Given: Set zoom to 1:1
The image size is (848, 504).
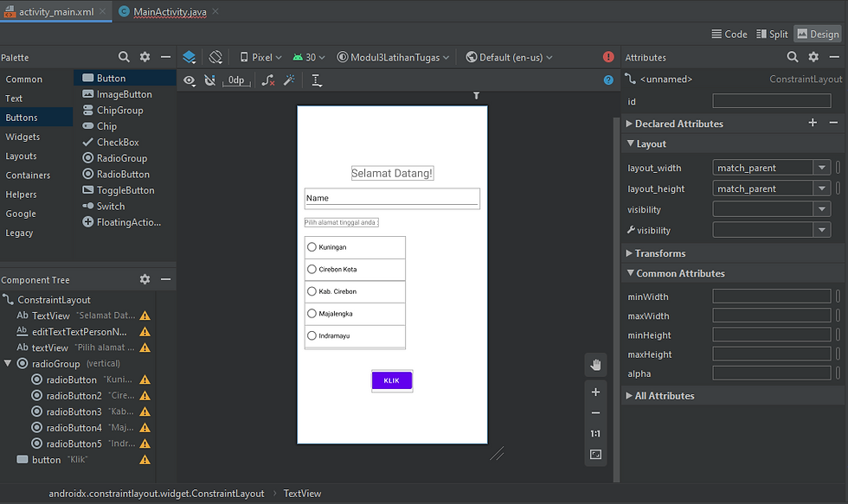Looking at the screenshot, I should [595, 433].
